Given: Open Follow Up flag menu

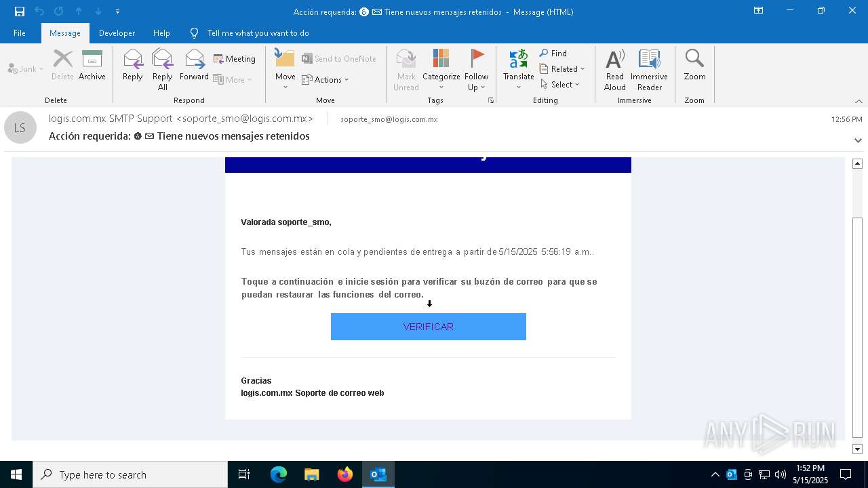Looking at the screenshot, I should click(477, 69).
